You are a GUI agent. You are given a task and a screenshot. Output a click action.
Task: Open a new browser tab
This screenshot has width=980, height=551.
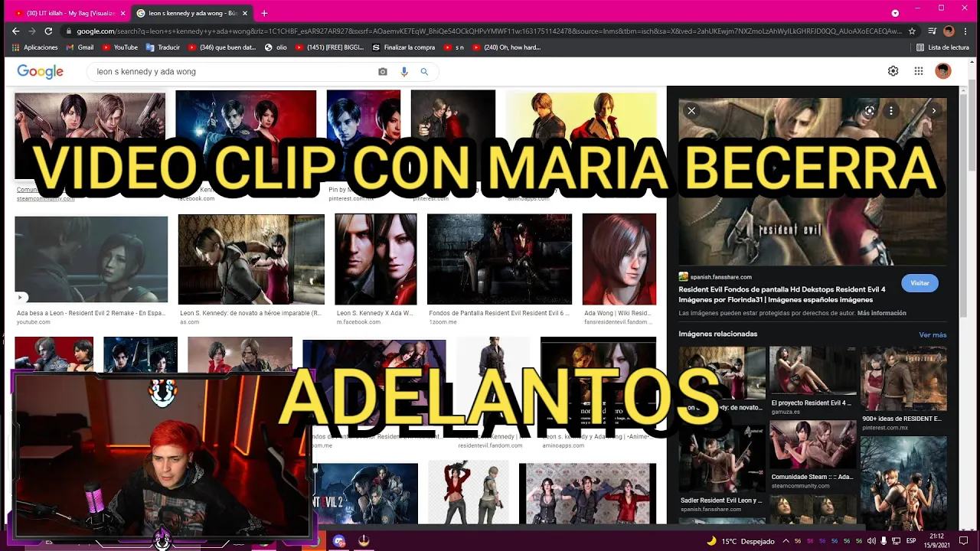click(x=264, y=13)
